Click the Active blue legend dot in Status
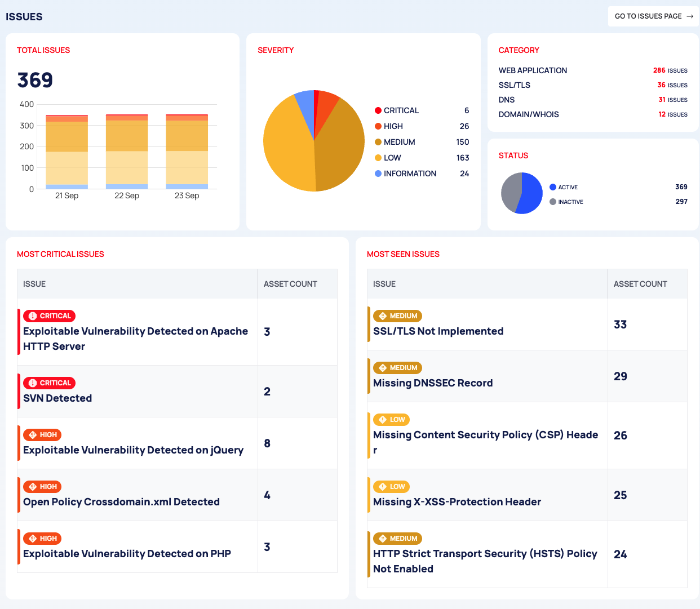 point(553,187)
